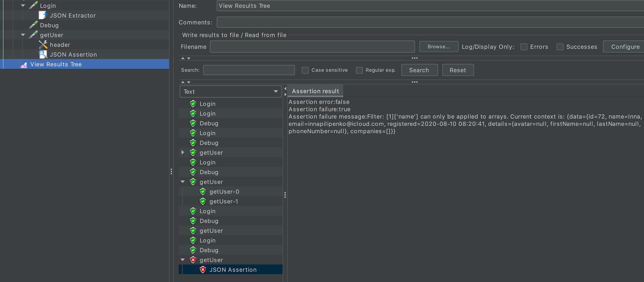Collapse getUser result containing getUser-0
The width and height of the screenshot is (644, 282).
(x=183, y=182)
